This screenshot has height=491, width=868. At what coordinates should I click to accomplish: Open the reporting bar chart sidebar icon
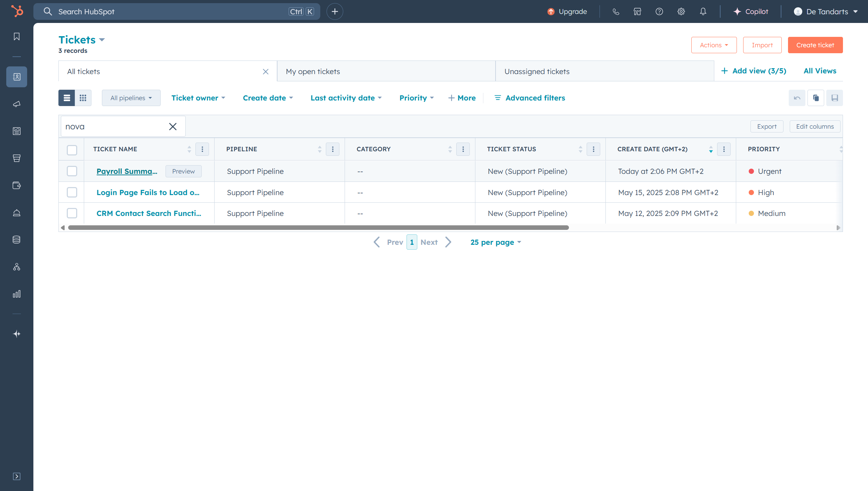(x=16, y=294)
